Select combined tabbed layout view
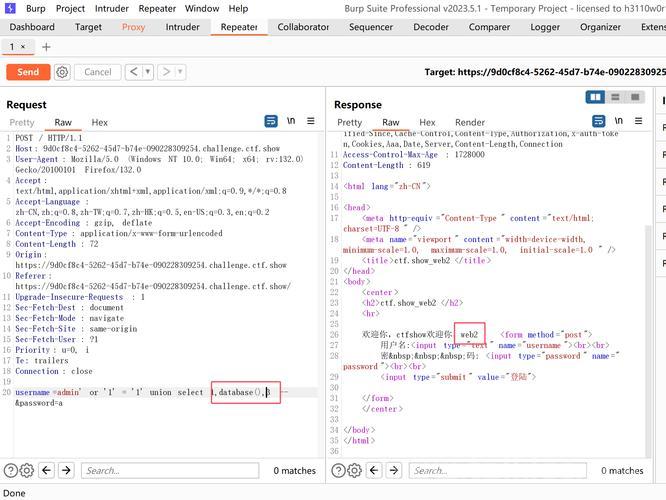 (x=635, y=97)
